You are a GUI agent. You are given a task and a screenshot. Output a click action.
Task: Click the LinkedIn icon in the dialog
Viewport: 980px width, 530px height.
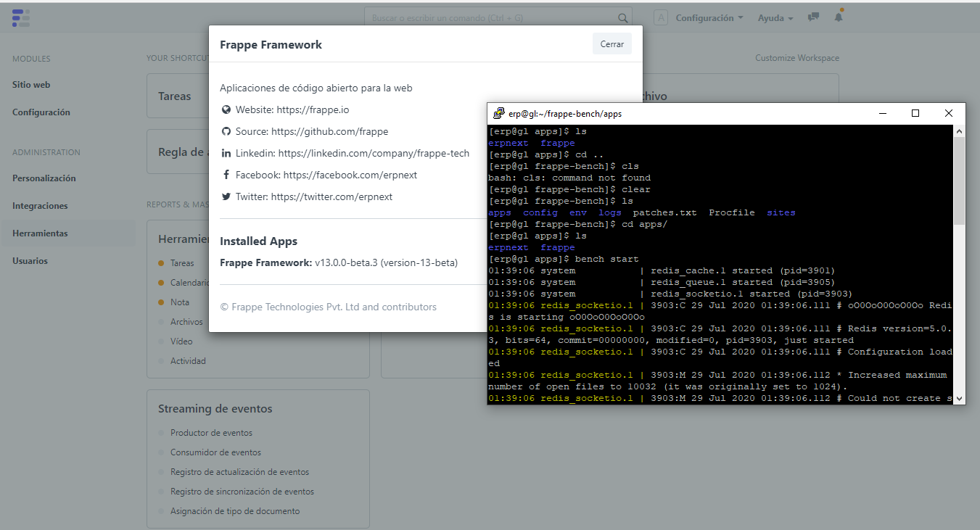coord(226,153)
